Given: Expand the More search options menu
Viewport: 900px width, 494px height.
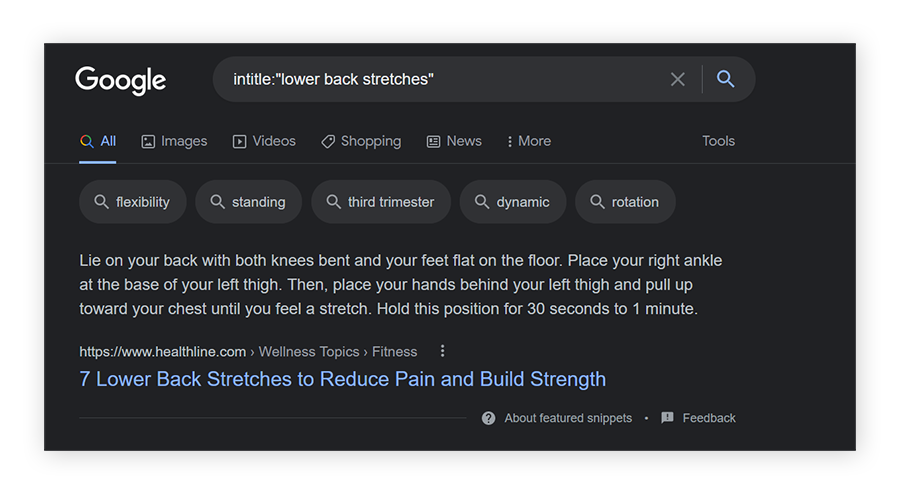Looking at the screenshot, I should (x=529, y=141).
